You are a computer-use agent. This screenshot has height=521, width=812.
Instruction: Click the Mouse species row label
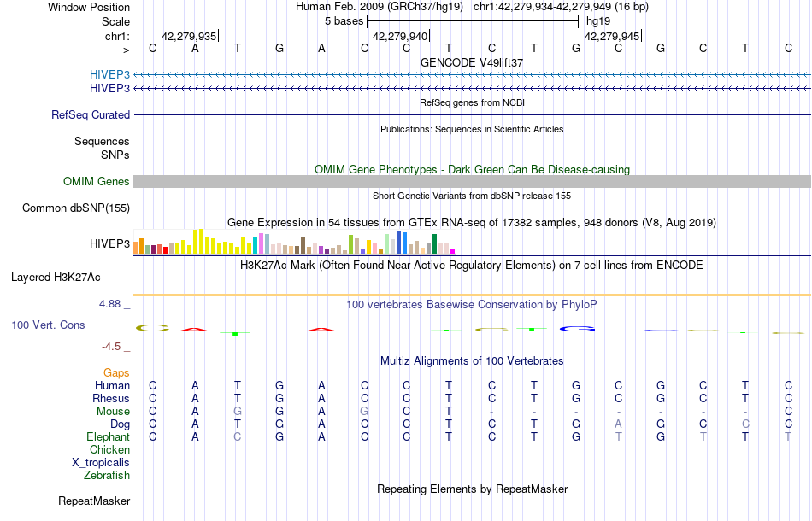[113, 412]
